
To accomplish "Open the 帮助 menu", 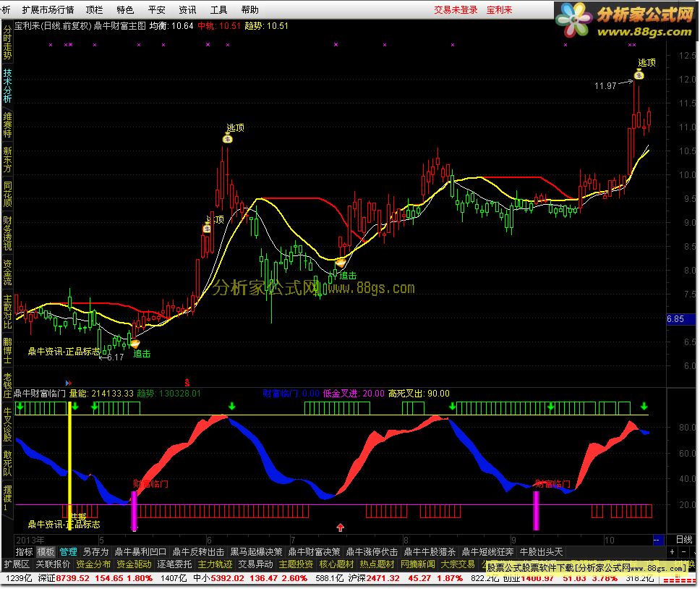I will (249, 10).
